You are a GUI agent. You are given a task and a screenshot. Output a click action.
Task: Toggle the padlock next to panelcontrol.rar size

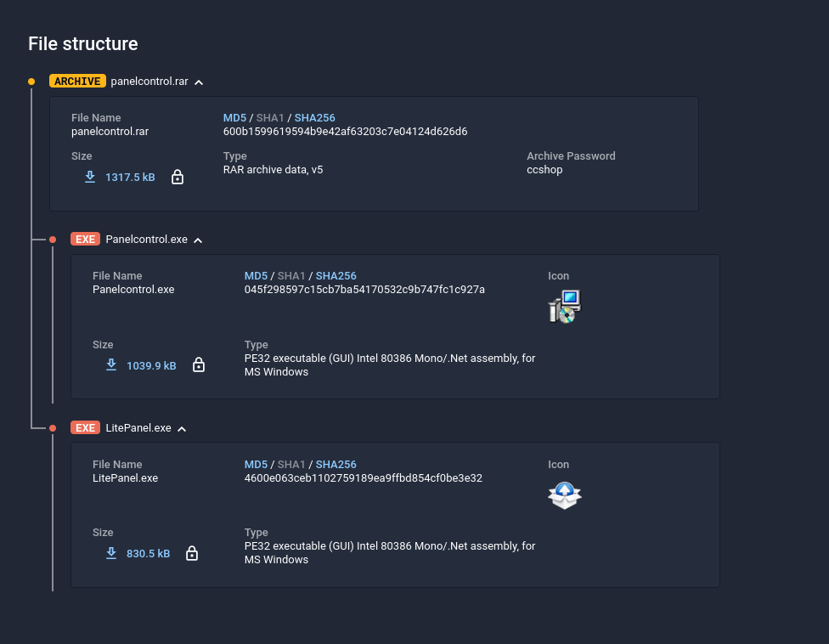178,177
